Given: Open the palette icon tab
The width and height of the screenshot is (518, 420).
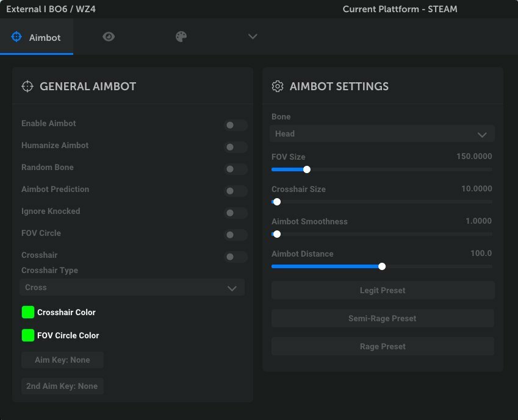Looking at the screenshot, I should coord(181,37).
